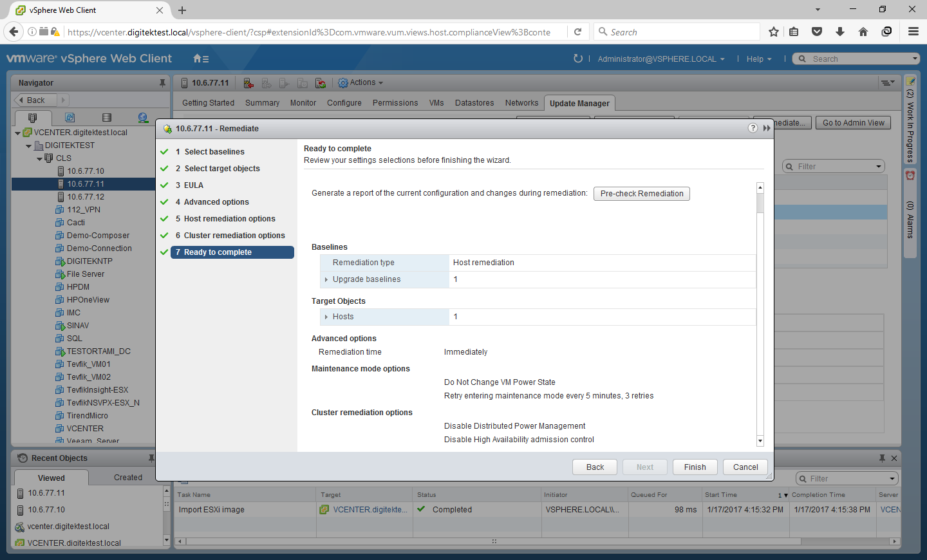Go to wizard step Cluster remediation options
The height and width of the screenshot is (560, 927).
[x=234, y=236]
